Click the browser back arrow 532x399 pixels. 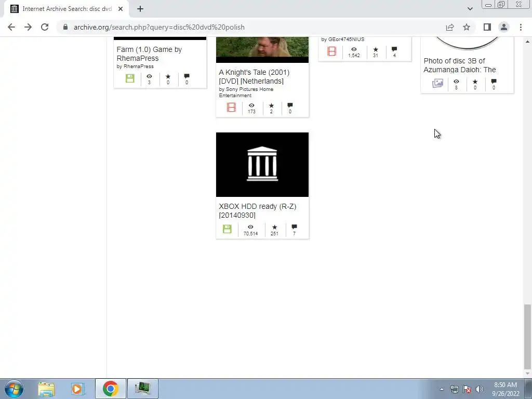coord(11,27)
